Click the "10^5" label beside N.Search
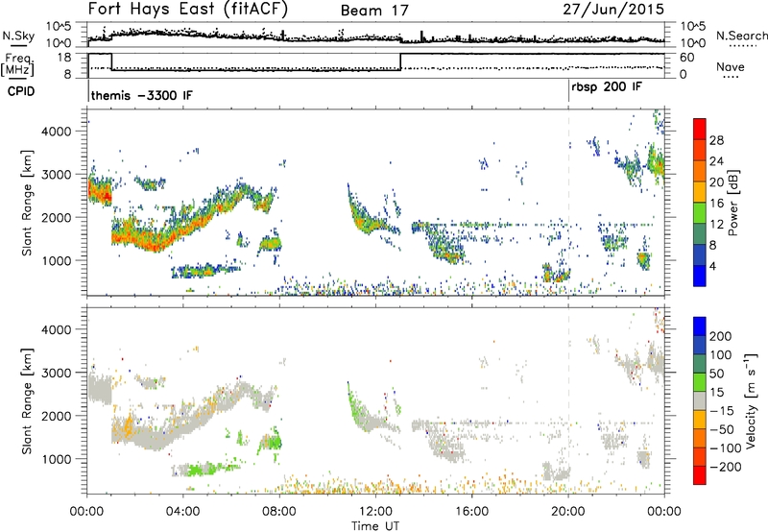The height and width of the screenshot is (532, 768). pos(692,27)
